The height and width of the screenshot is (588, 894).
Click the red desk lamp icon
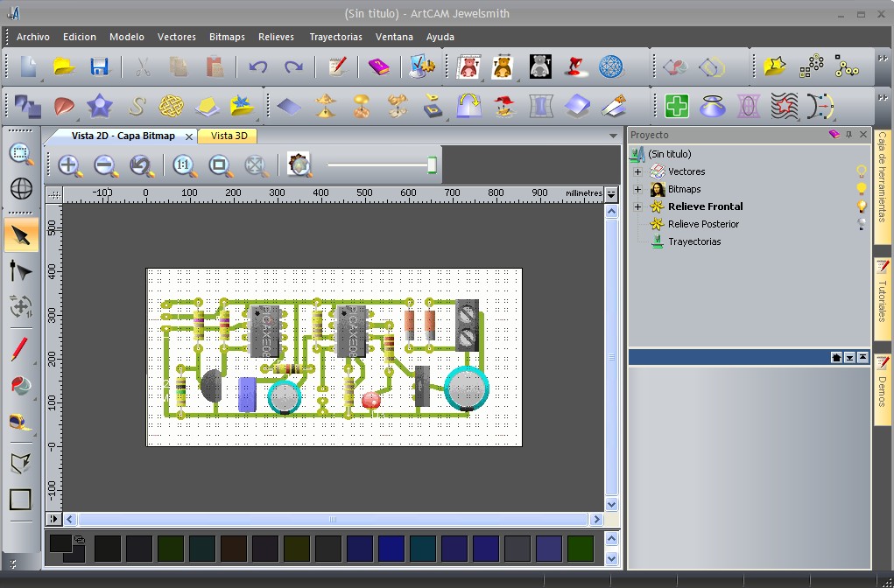[575, 66]
